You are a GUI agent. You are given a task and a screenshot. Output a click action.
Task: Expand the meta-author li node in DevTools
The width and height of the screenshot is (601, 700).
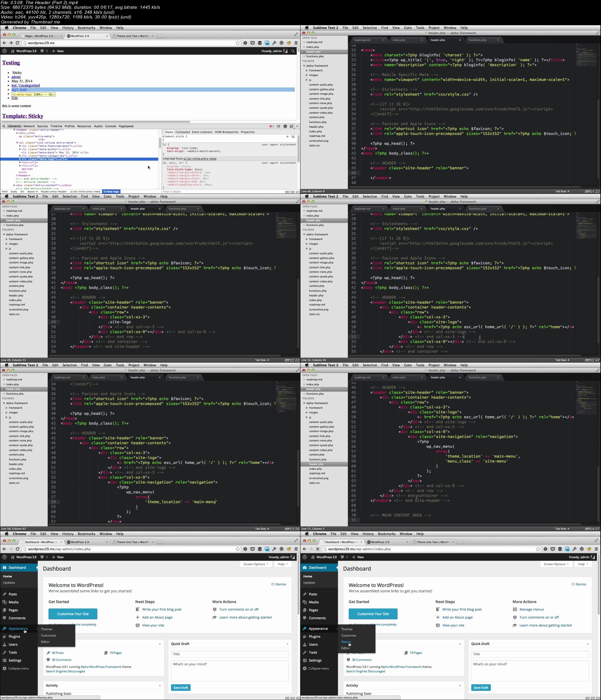[x=20, y=149]
